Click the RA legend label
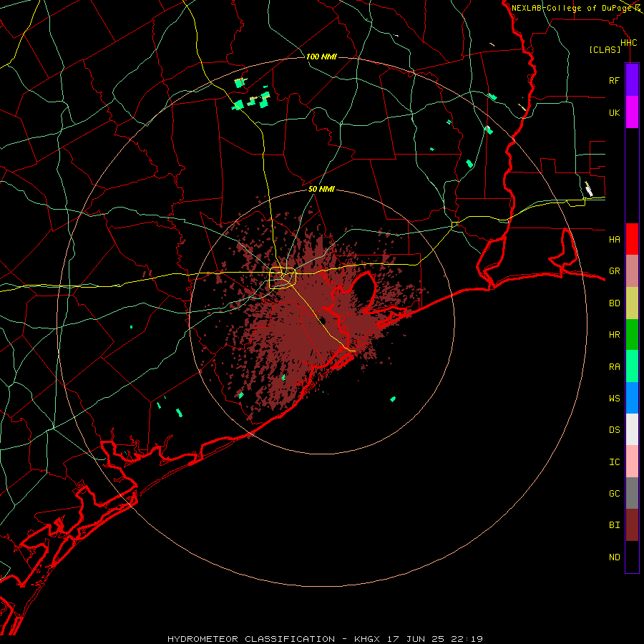 [x=614, y=367]
